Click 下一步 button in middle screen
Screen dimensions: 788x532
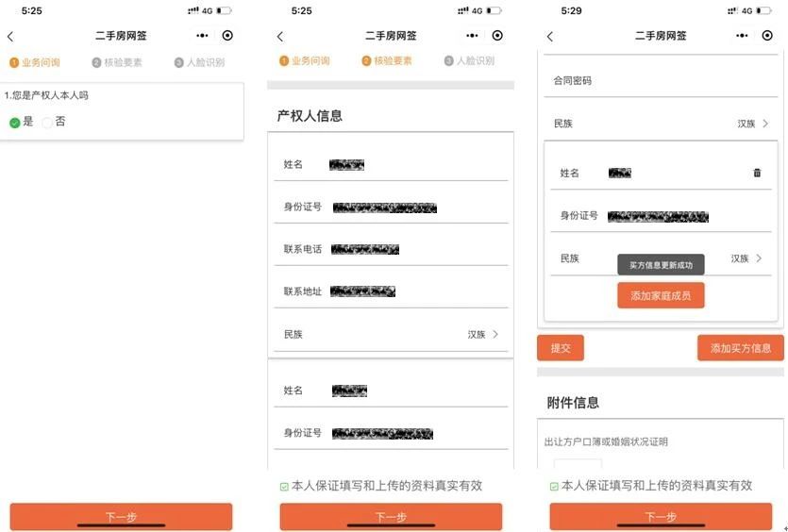pyautogui.click(x=391, y=516)
